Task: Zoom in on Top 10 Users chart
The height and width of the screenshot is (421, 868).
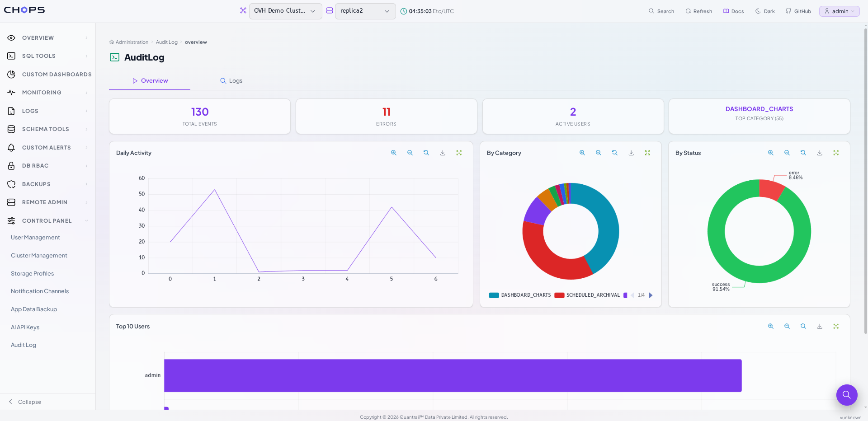Action: click(771, 326)
